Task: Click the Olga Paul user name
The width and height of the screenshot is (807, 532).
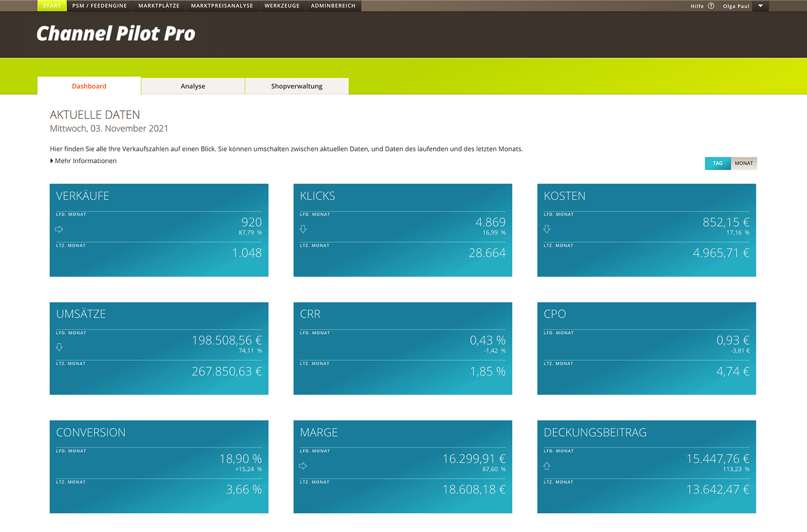Action: coord(736,6)
